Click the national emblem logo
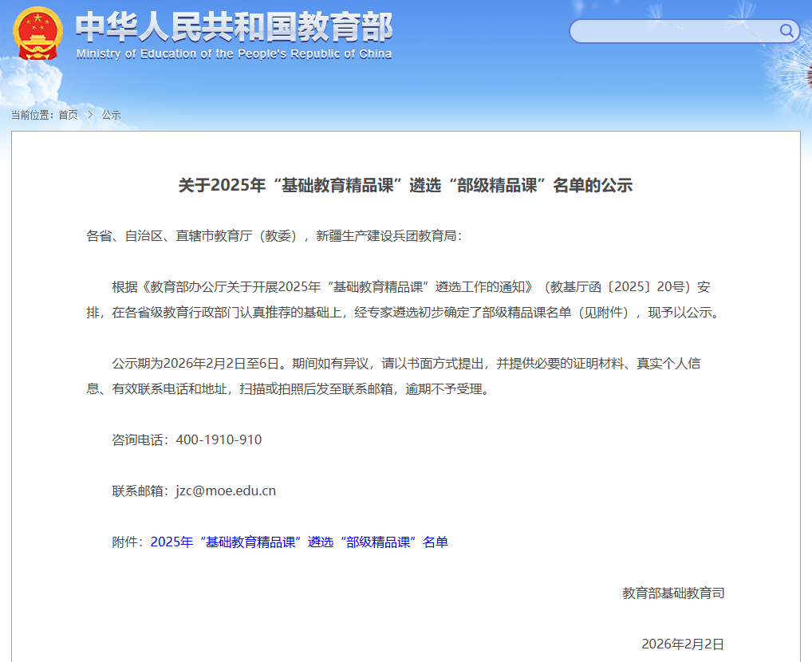 (x=37, y=33)
